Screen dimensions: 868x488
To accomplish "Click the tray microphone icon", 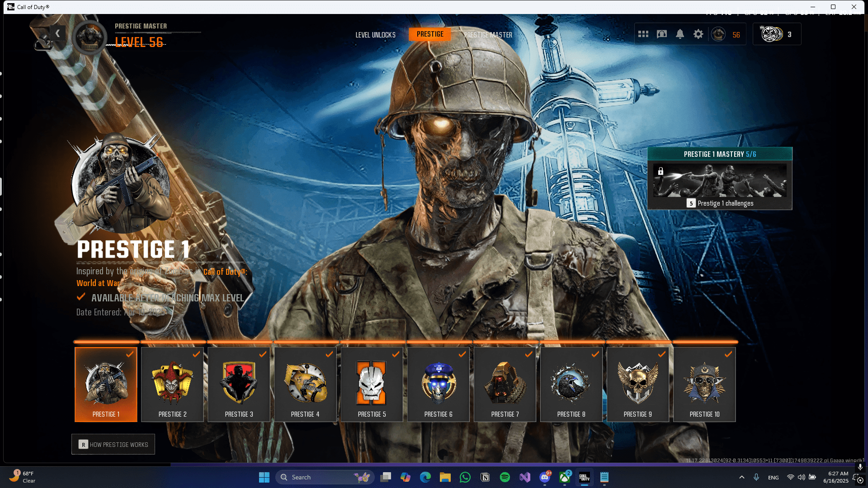I will click(x=756, y=477).
